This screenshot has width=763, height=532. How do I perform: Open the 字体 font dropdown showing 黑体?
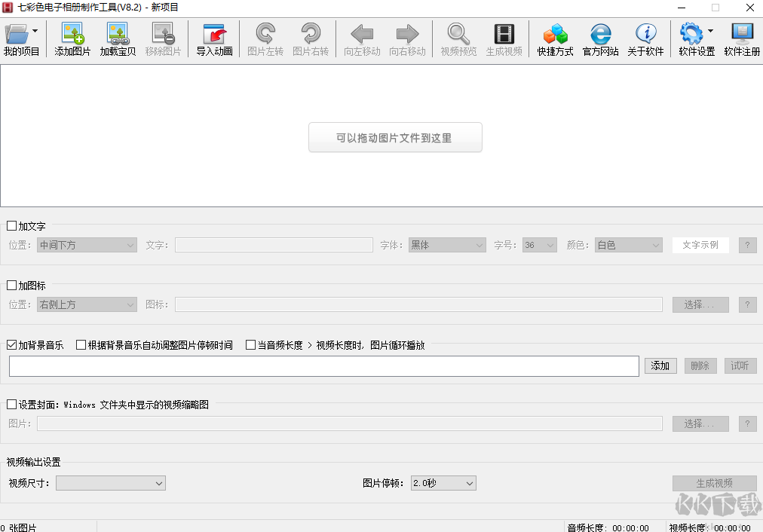pyautogui.click(x=446, y=244)
